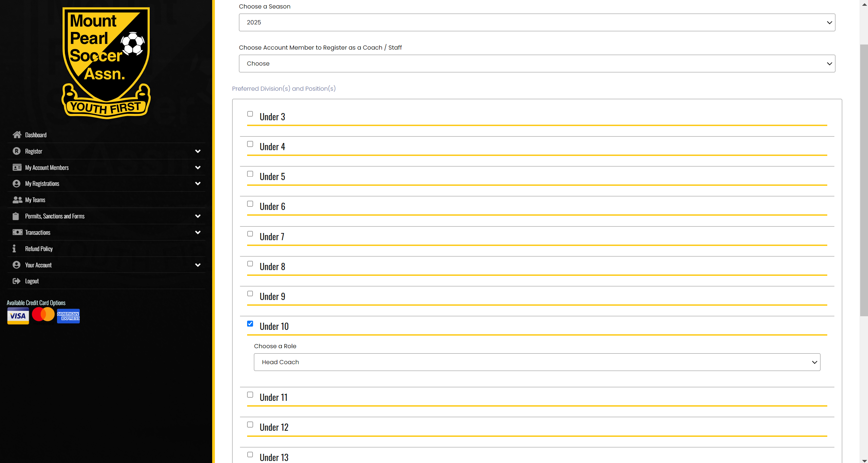Open the Account Member Choose dropdown
868x463 pixels.
tap(537, 64)
